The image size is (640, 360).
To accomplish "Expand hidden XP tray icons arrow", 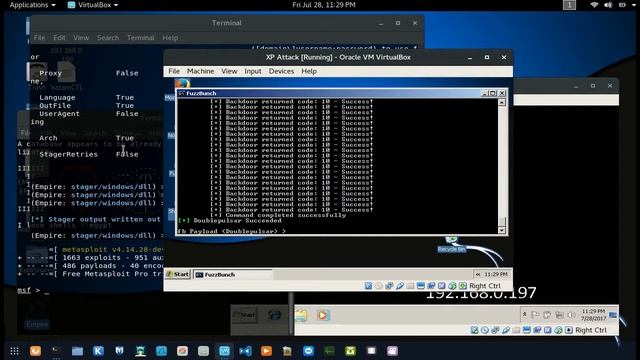I will pyautogui.click(x=478, y=274).
